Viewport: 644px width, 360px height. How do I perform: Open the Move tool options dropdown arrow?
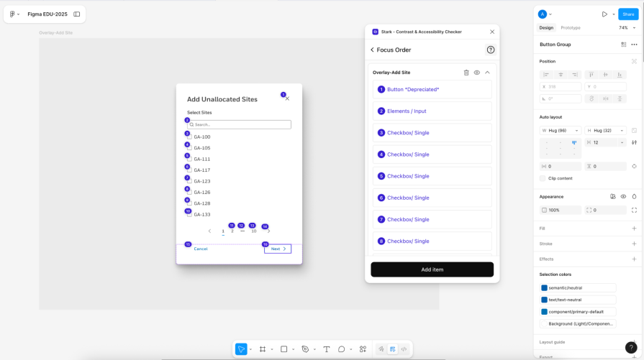(x=250, y=349)
